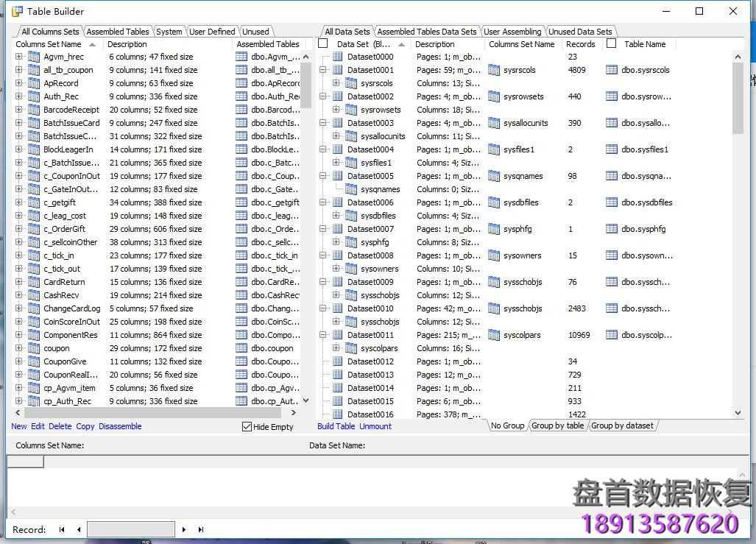Screen dimensions: 756x544
Task: Click the Build Table link
Action: tap(336, 426)
